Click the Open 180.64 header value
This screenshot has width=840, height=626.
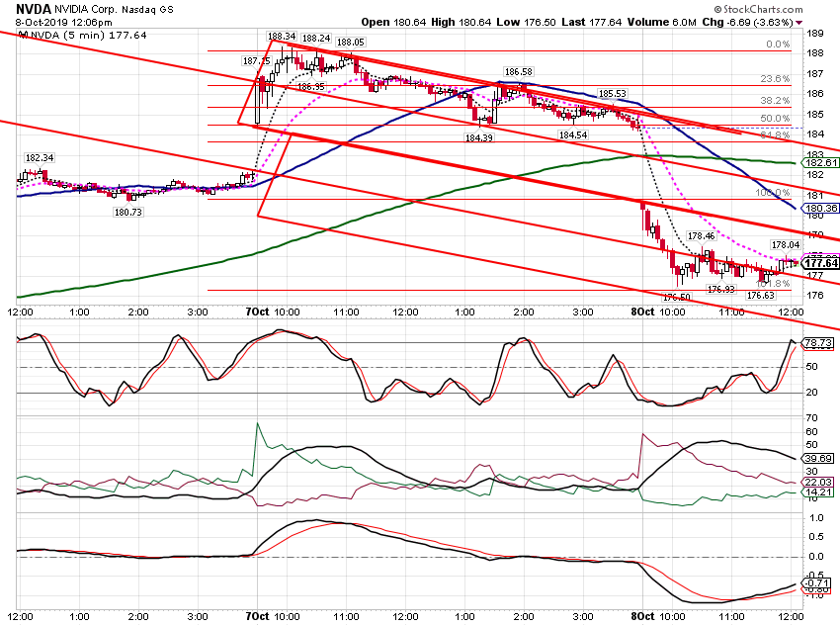tap(393, 23)
